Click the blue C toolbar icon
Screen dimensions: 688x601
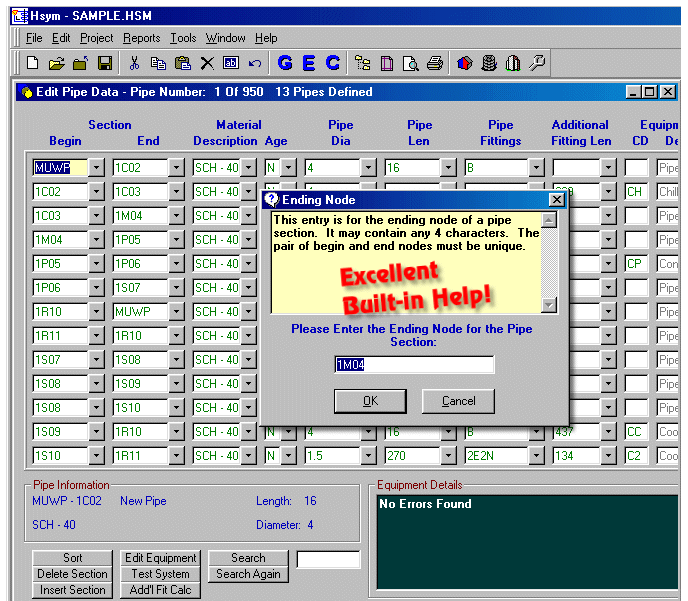[333, 63]
